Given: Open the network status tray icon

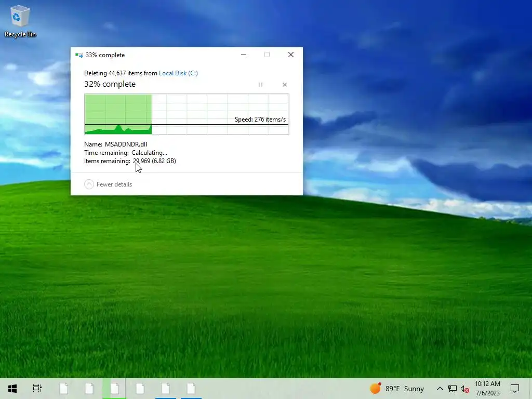Looking at the screenshot, I should coord(453,389).
